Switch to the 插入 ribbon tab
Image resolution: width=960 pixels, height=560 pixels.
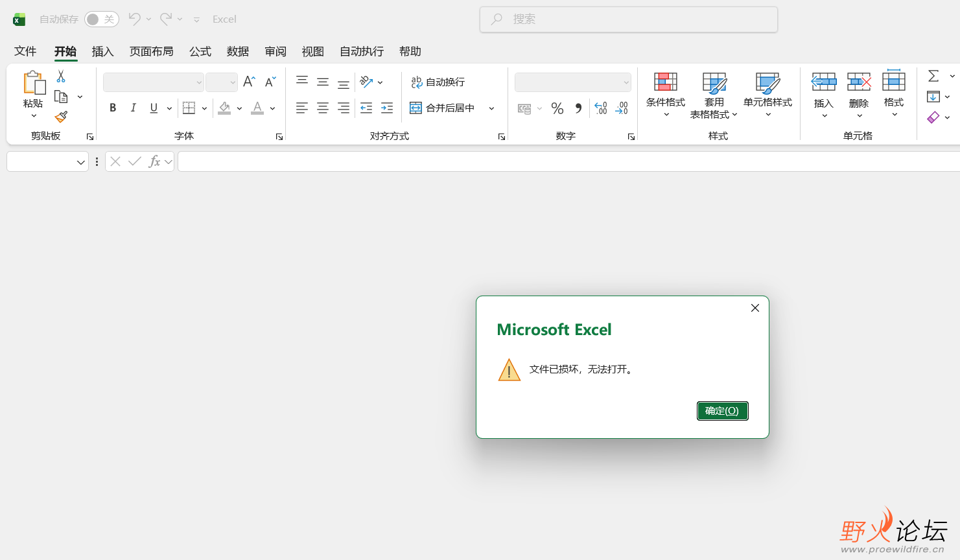103,51
